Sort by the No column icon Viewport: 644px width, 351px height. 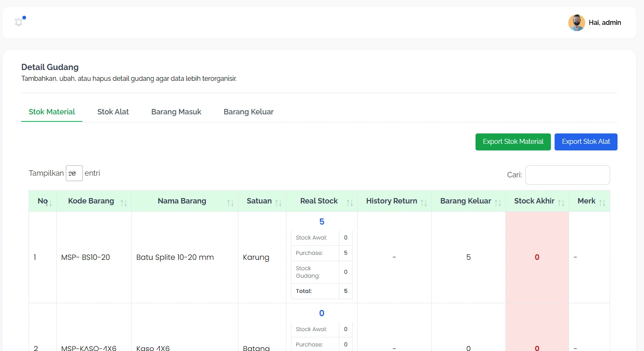click(50, 203)
